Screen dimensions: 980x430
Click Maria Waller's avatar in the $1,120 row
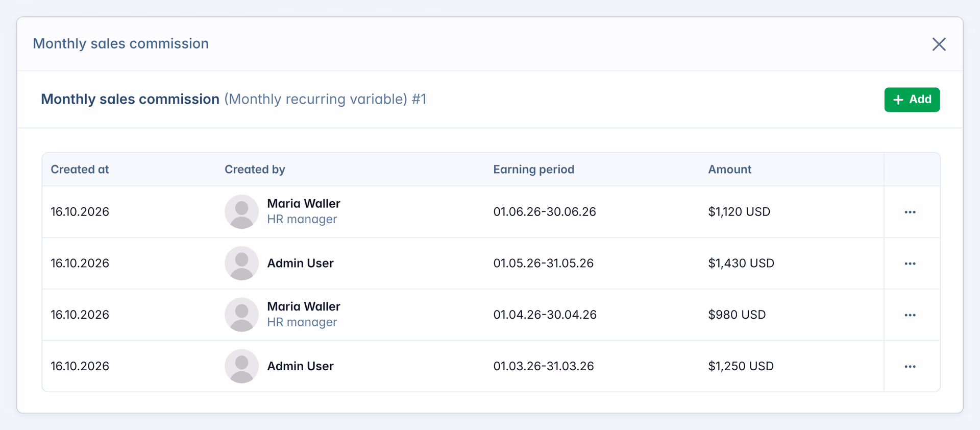[x=241, y=211]
